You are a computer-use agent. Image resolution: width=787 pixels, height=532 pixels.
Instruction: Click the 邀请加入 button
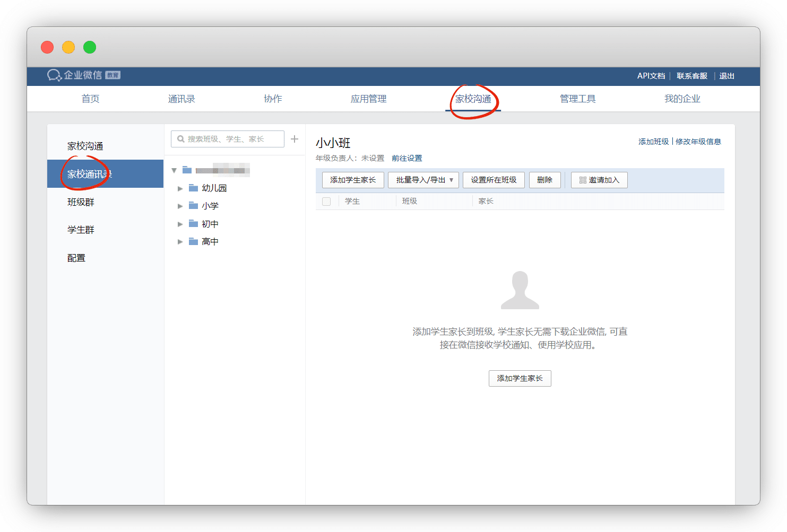tap(599, 180)
